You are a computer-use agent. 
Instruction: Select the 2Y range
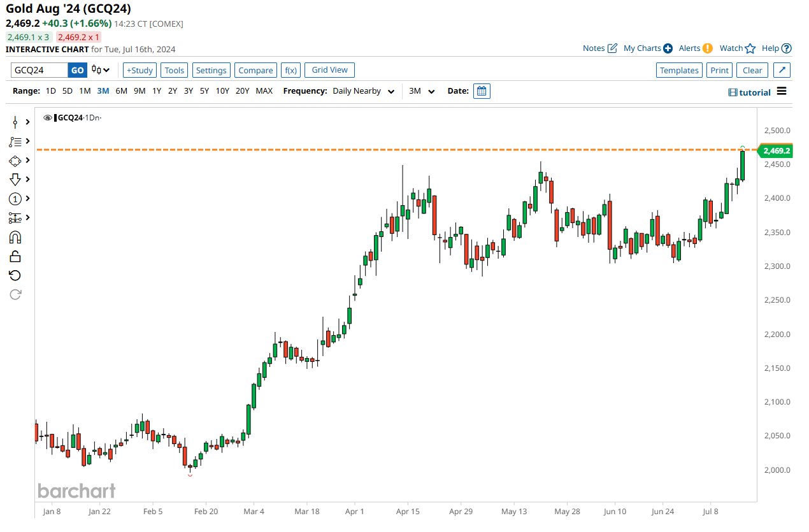(x=173, y=91)
